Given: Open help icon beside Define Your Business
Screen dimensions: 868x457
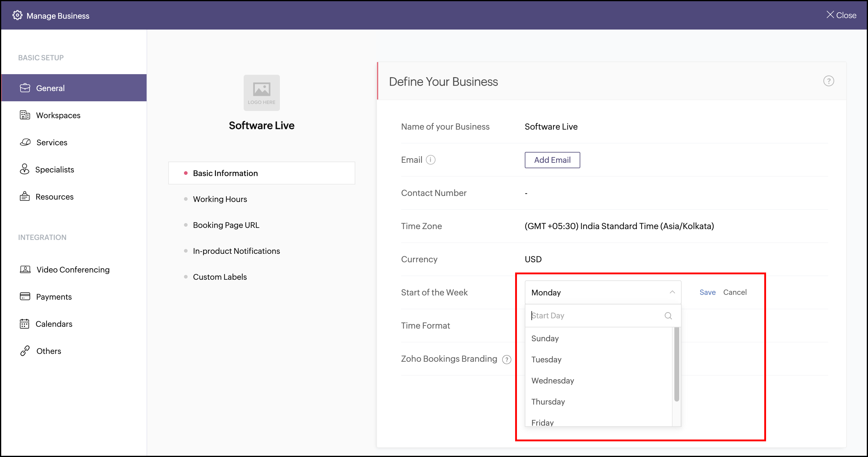Looking at the screenshot, I should click(x=828, y=81).
